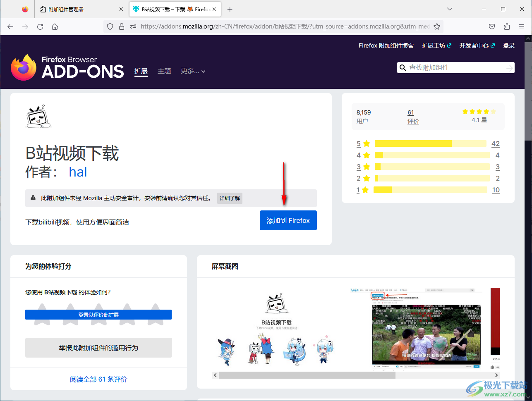
Task: Click 登录以评价此扩展 button
Action: (98, 315)
